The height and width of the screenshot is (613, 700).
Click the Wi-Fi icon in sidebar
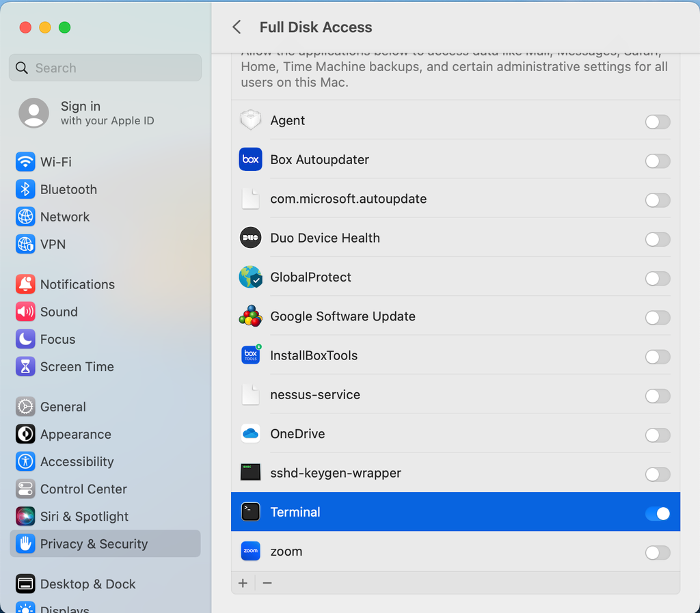point(25,162)
